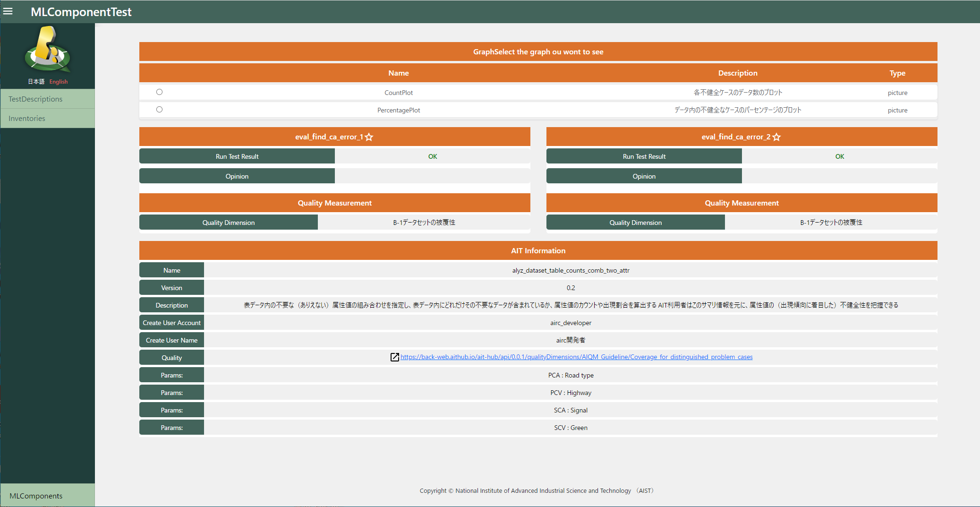
Task: Go to MLComponents at sidebar bottom
Action: (x=36, y=496)
